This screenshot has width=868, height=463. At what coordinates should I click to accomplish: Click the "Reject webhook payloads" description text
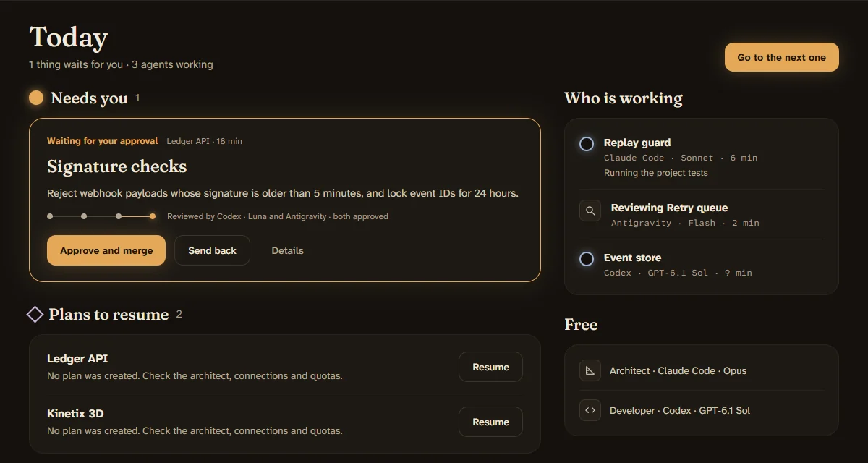point(283,193)
